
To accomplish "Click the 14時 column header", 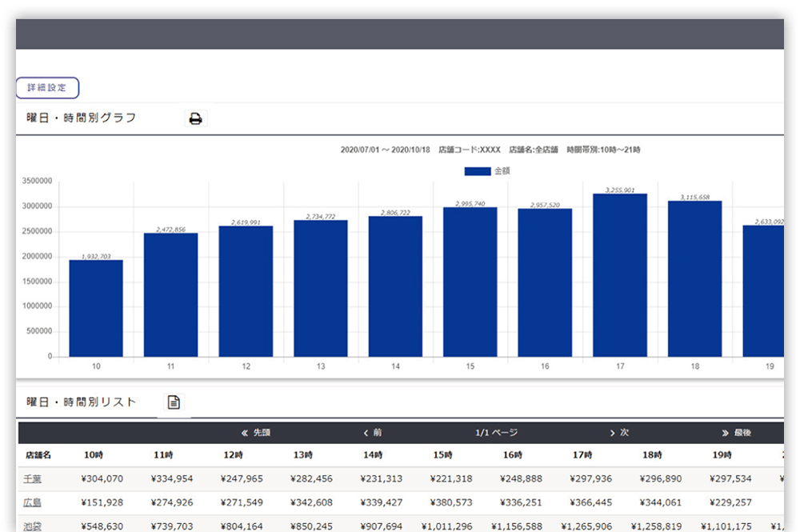I will (373, 455).
